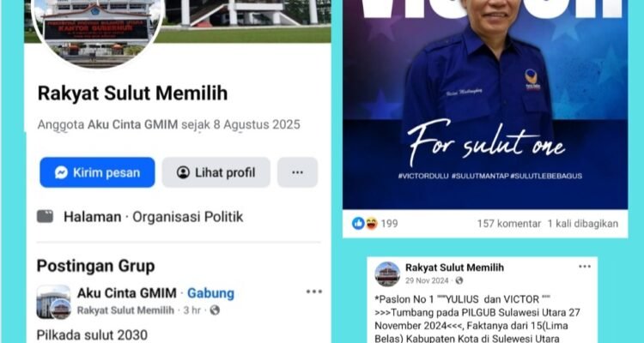Open Rakyat Sulut Memilih circular profile picture
The height and width of the screenshot is (343, 644).
[x=98, y=32]
